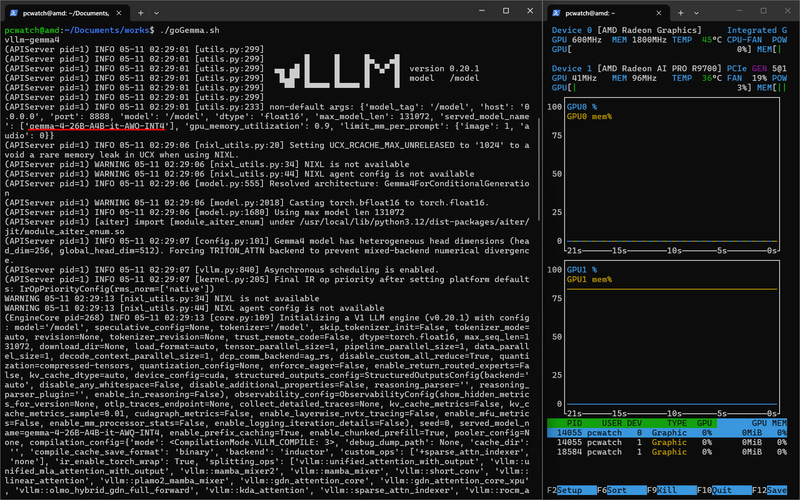Viewport: 800px width, 500px height.
Task: Click the PowerShell icon on the right terminal tab
Action: [x=556, y=13]
